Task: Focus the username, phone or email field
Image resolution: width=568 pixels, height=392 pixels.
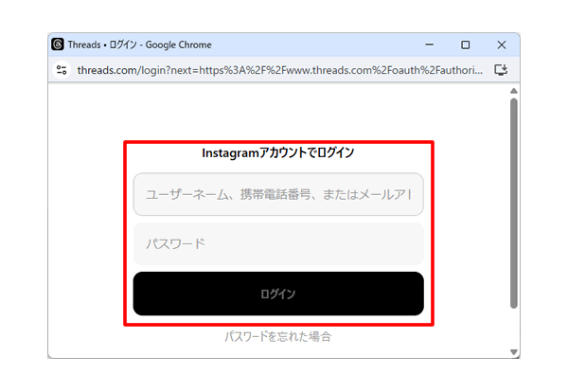Action: coord(277,194)
